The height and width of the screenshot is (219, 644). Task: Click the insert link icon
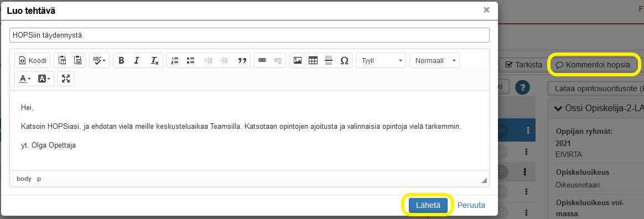pyautogui.click(x=262, y=60)
